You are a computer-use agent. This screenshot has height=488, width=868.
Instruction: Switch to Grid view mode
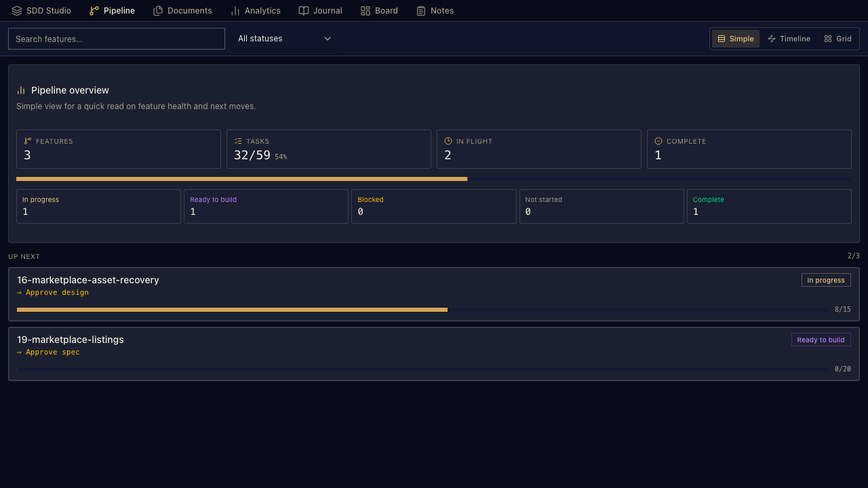point(837,39)
